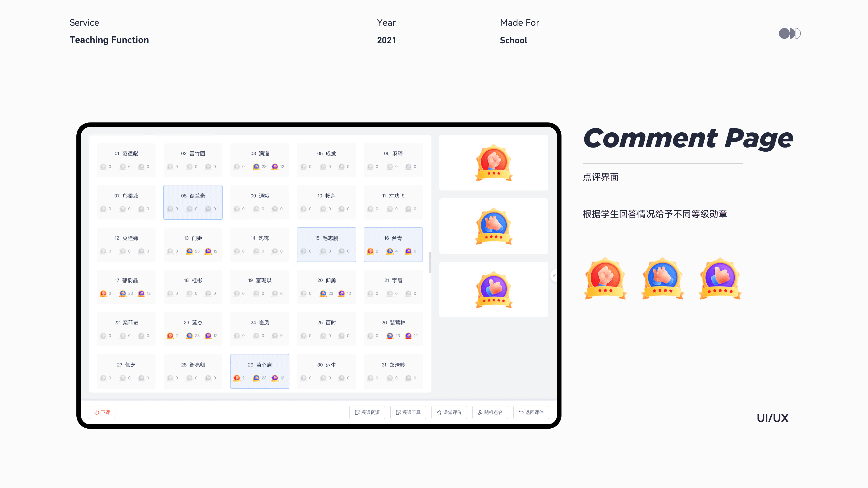Select student card 09 通娥

click(x=260, y=202)
